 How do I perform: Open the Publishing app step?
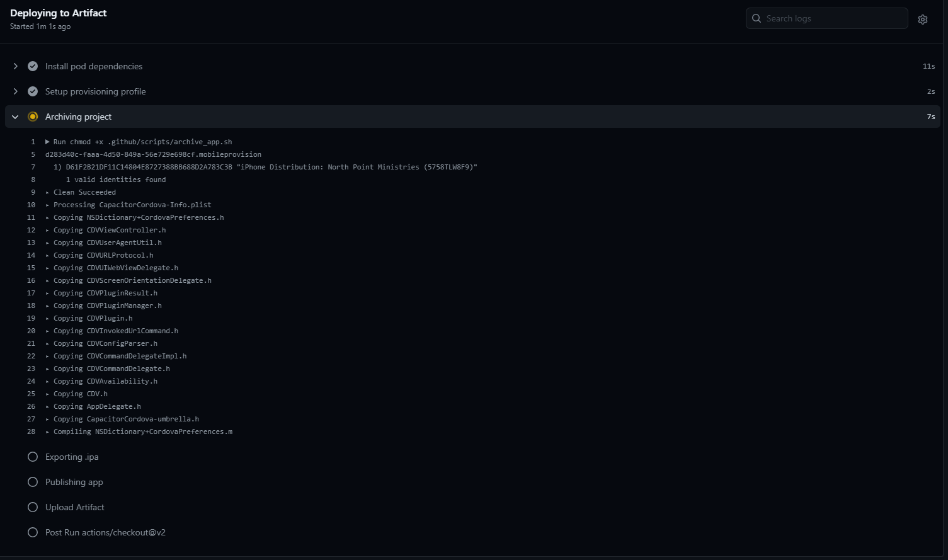point(74,482)
